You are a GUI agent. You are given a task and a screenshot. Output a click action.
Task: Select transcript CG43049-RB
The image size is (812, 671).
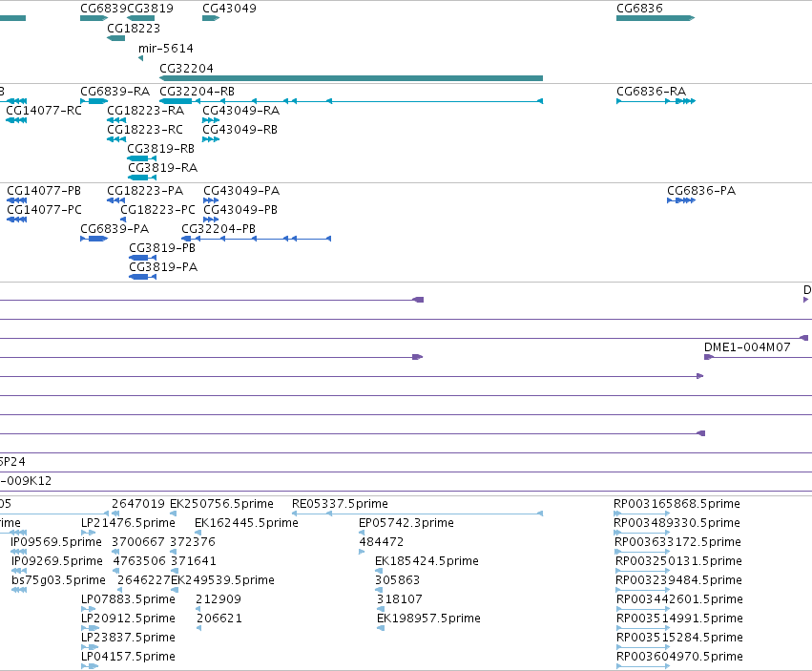click(211, 139)
